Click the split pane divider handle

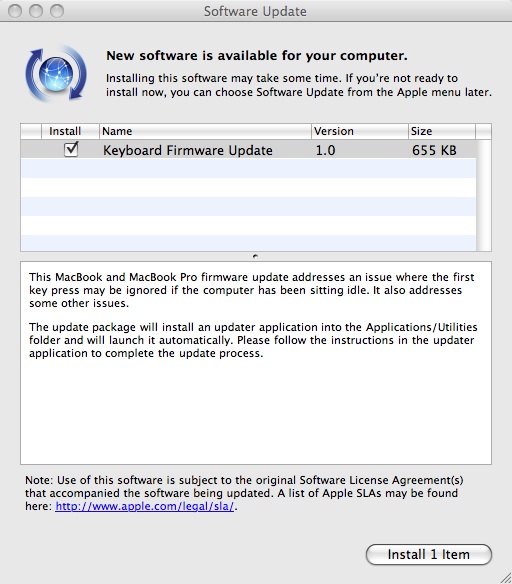coord(255,256)
